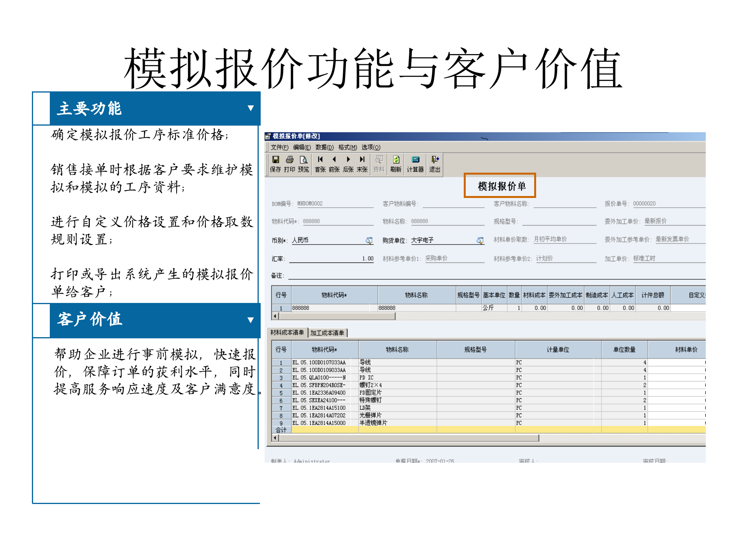The height and width of the screenshot is (560, 747).
Task: Go to last record using 末张 icon
Action: pyautogui.click(x=362, y=160)
